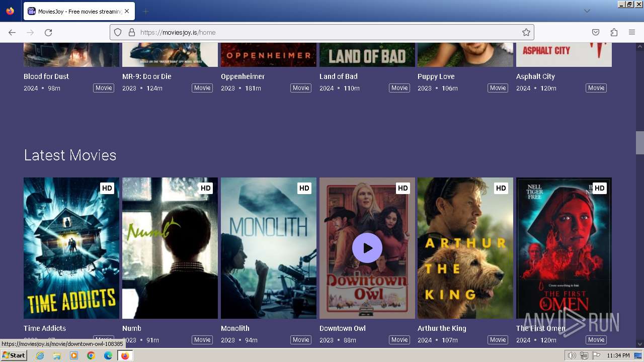Open the Monolith title link
The height and width of the screenshot is (362, 644).
[235, 328]
